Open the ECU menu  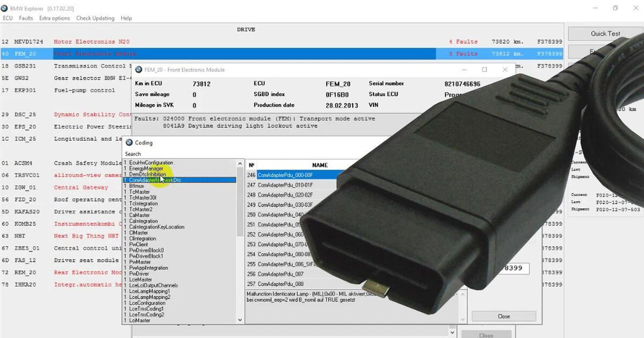click(8, 18)
